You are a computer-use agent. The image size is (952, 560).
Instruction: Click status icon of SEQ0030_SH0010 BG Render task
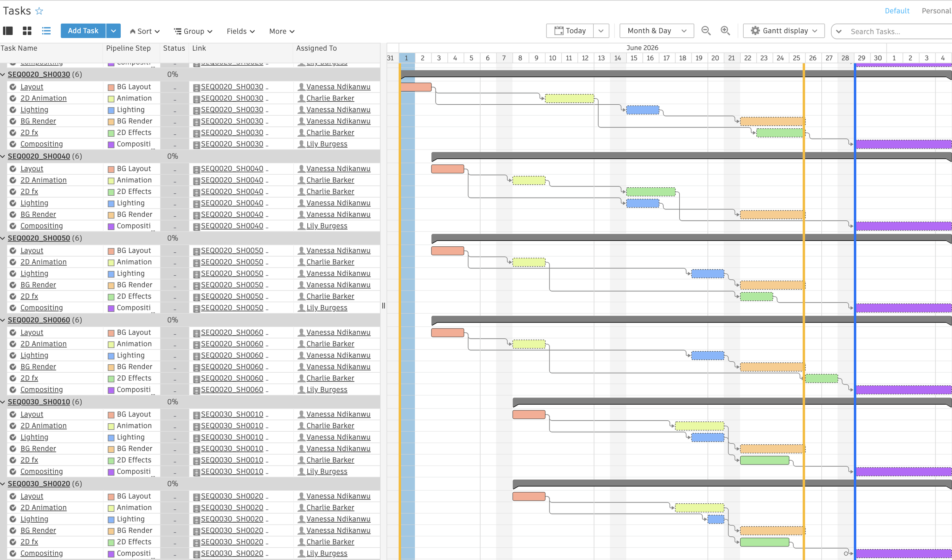[x=13, y=448]
